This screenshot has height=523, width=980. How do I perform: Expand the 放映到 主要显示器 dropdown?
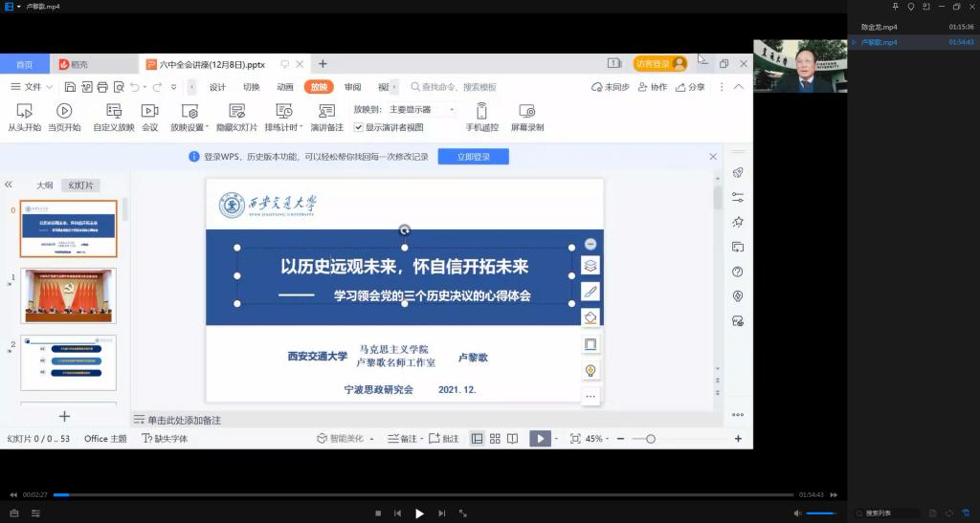tap(451, 110)
